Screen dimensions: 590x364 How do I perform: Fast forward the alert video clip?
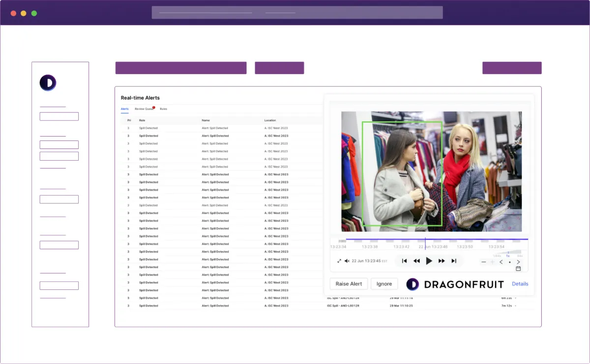click(x=442, y=260)
